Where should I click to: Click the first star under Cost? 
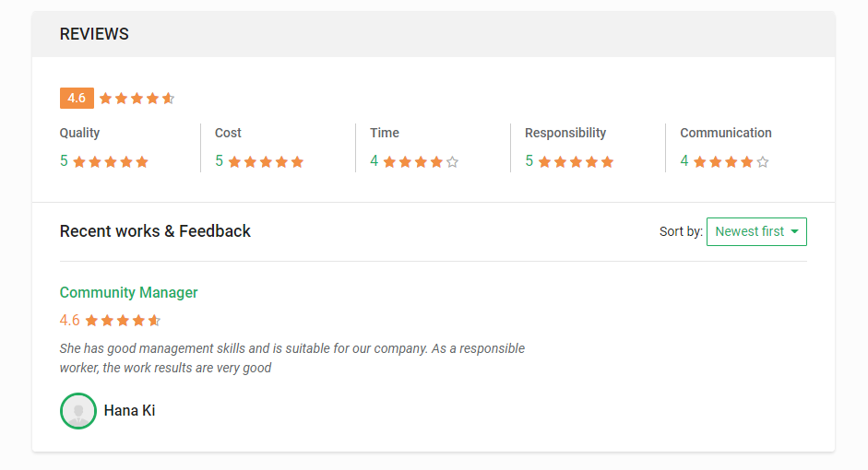[x=234, y=162]
